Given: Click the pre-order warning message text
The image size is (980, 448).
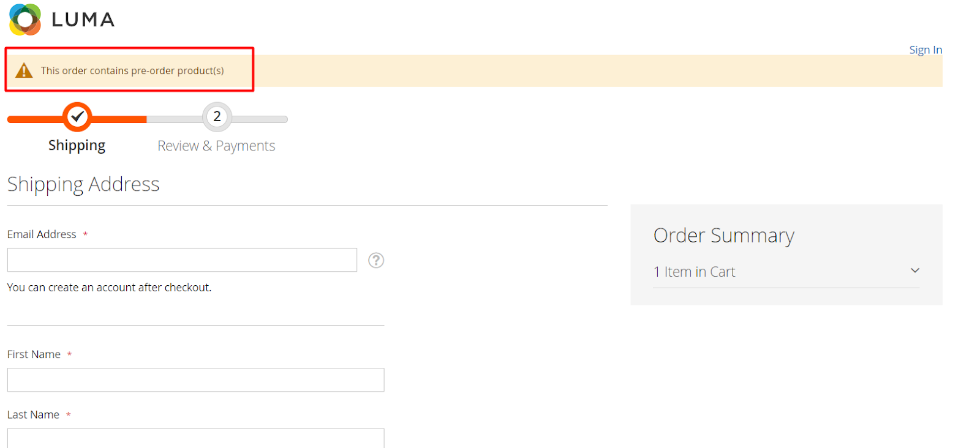Looking at the screenshot, I should click(132, 71).
